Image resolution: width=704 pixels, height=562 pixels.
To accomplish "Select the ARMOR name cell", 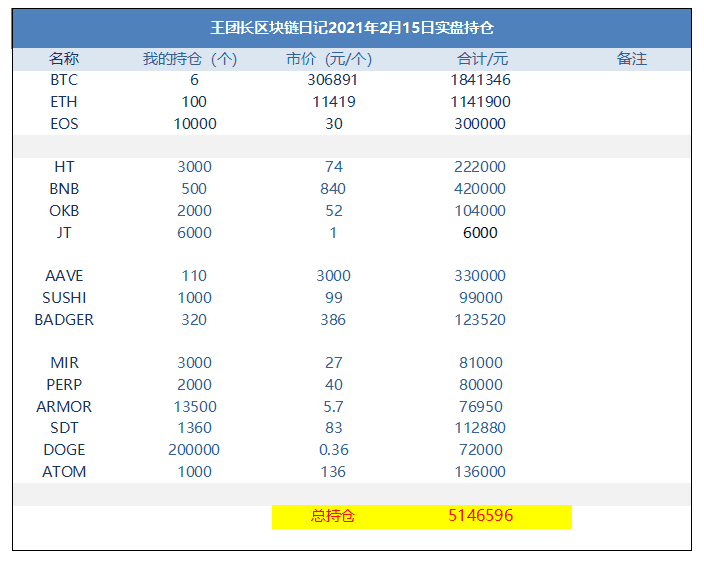I will tap(64, 407).
